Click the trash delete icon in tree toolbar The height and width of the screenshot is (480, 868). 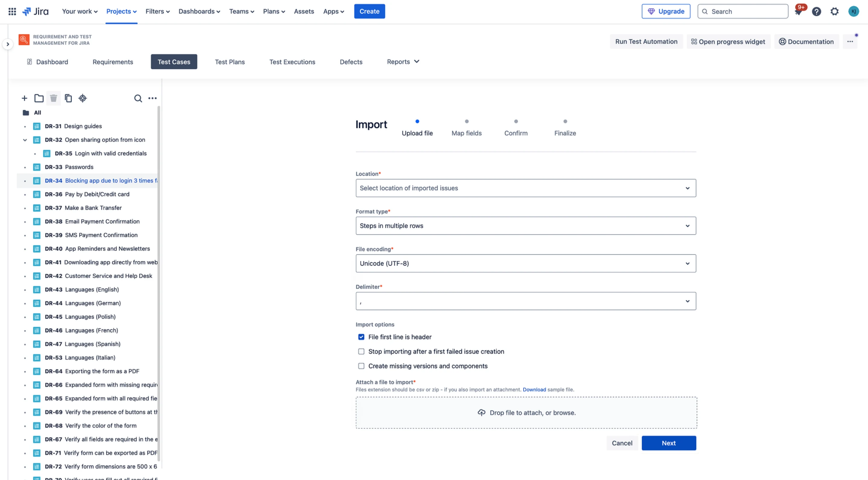pyautogui.click(x=54, y=98)
